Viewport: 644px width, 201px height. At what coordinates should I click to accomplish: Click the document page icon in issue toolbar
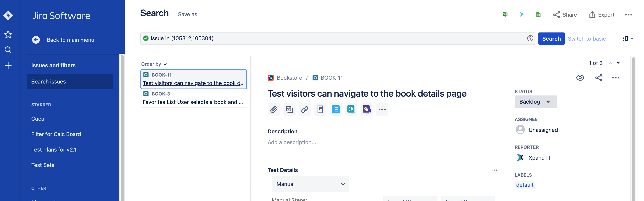(x=320, y=109)
